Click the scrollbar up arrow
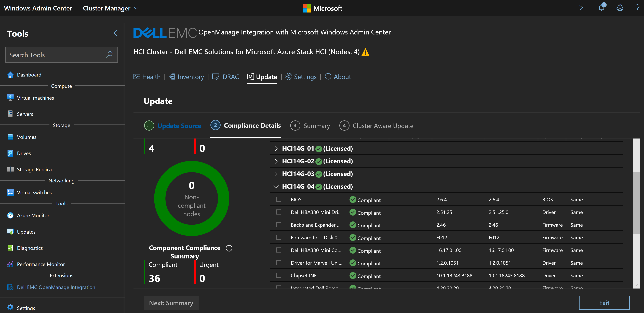This screenshot has width=644, height=313. coord(636,142)
